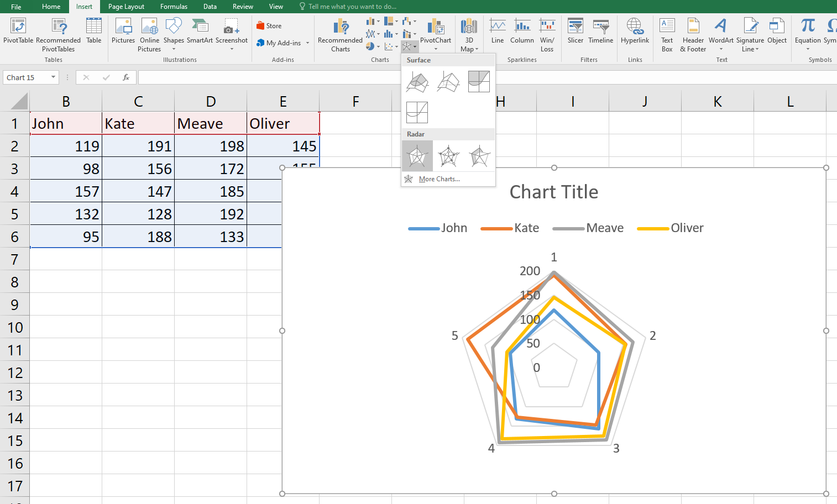Select the Radar with Markers chart type

pos(448,156)
